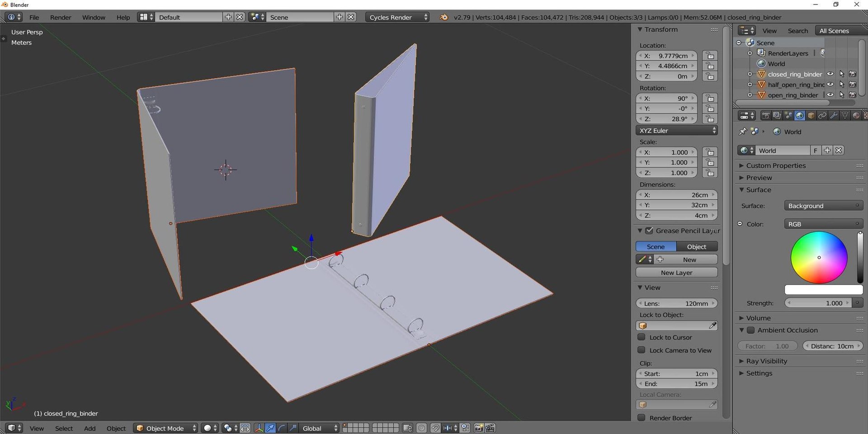The height and width of the screenshot is (434, 868).
Task: Open the World properties globe tab
Action: coord(800,116)
